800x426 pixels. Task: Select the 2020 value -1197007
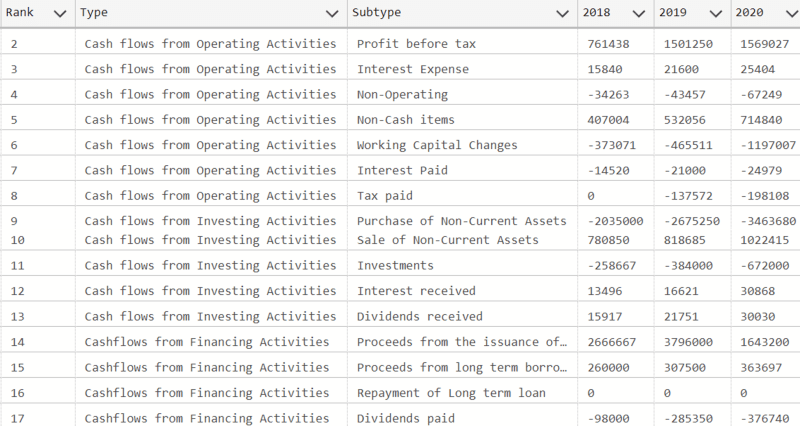tap(768, 145)
